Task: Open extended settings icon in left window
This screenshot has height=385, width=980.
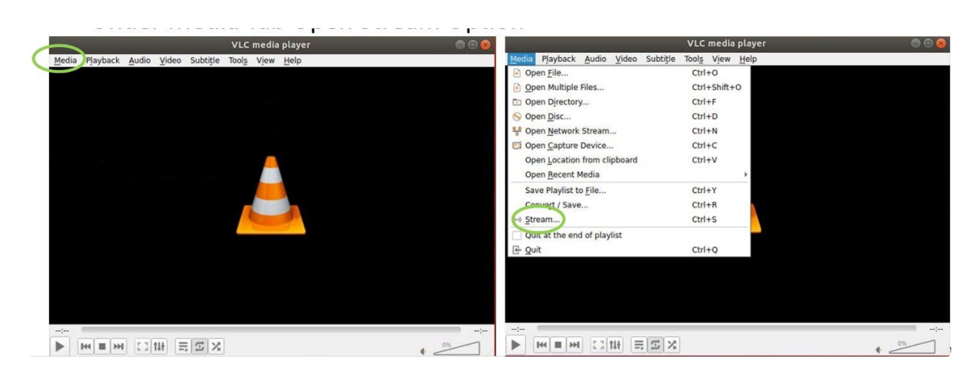Action: tap(159, 346)
